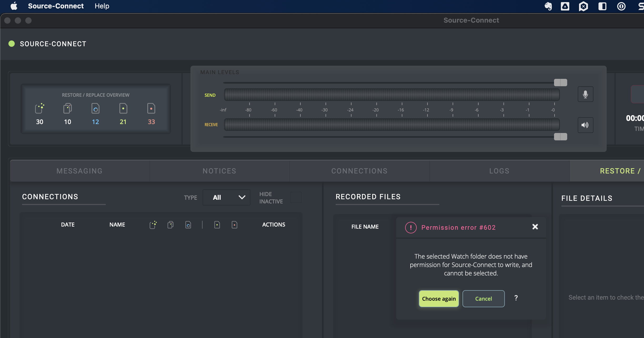Open the Logs tab
This screenshot has width=644, height=338.
coord(499,171)
